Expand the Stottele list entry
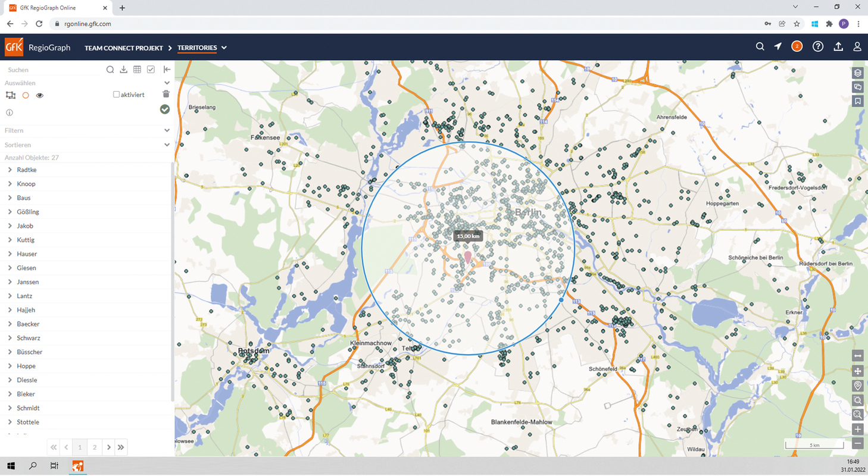This screenshot has width=868, height=476. coord(10,422)
